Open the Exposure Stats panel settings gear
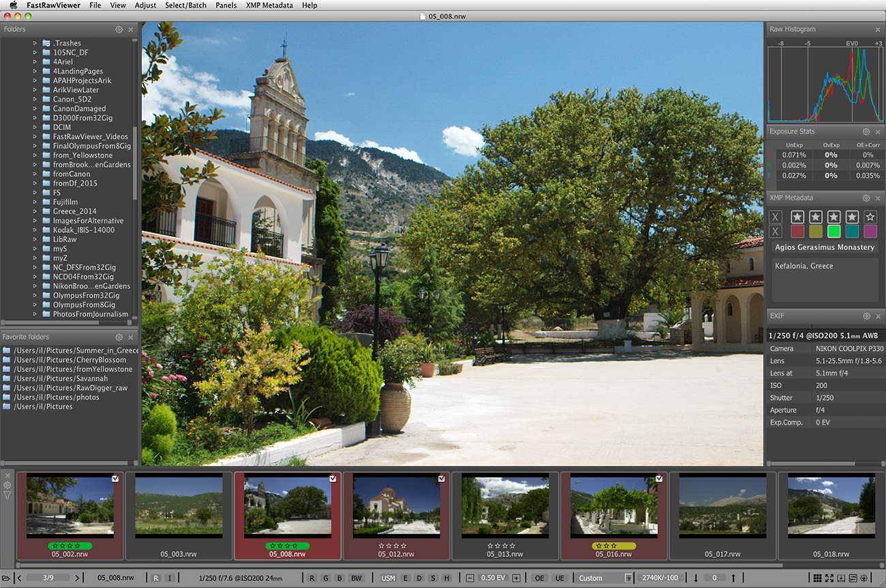Screen dimensions: 886x588 (866, 131)
